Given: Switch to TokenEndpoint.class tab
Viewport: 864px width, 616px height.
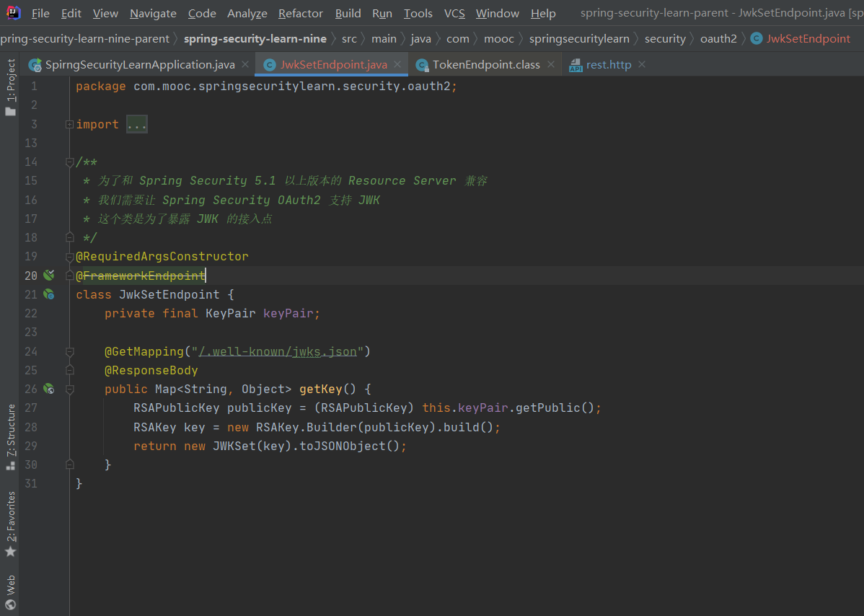Looking at the screenshot, I should coord(486,64).
